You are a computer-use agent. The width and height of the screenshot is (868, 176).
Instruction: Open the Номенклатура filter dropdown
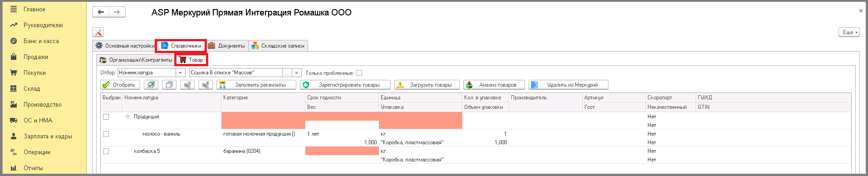[181, 73]
